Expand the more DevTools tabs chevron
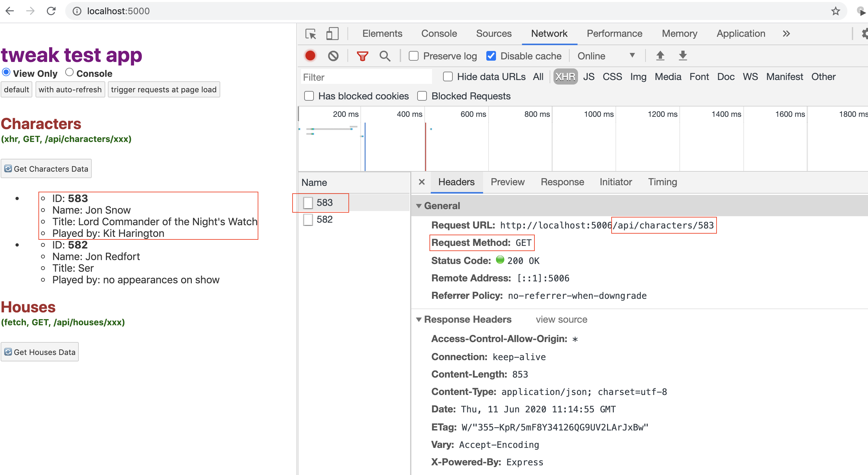 click(x=786, y=34)
